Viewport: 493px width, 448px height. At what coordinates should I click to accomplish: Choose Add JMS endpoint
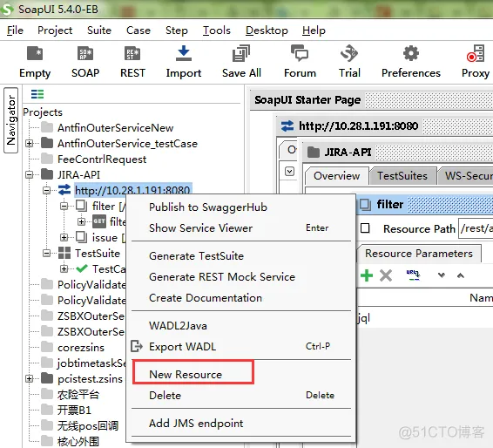tap(196, 423)
